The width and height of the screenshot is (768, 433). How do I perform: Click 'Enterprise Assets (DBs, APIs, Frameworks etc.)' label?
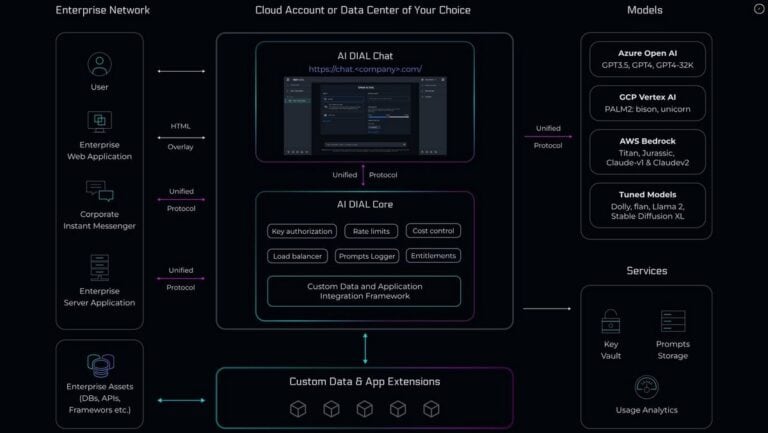(x=100, y=398)
